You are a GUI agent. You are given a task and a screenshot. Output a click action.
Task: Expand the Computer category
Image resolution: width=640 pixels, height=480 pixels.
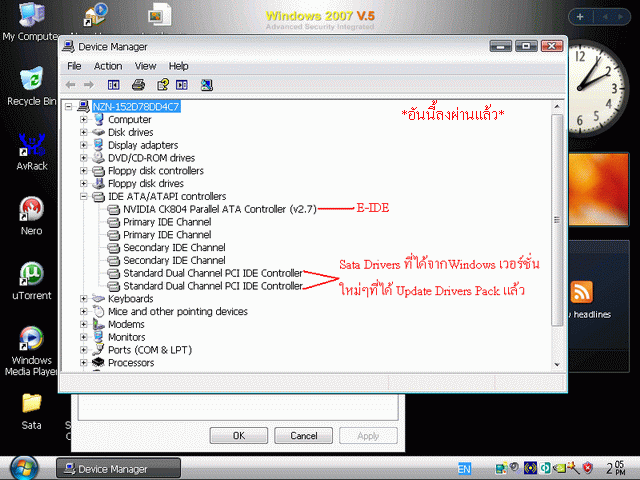tap(84, 120)
